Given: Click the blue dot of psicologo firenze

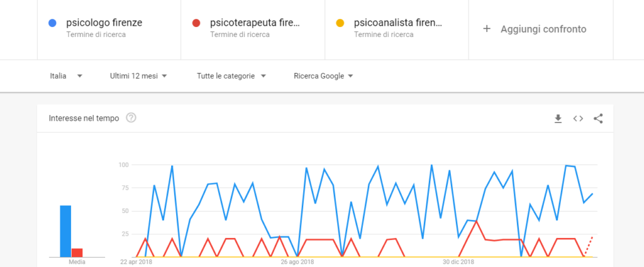Looking at the screenshot, I should pyautogui.click(x=52, y=23).
